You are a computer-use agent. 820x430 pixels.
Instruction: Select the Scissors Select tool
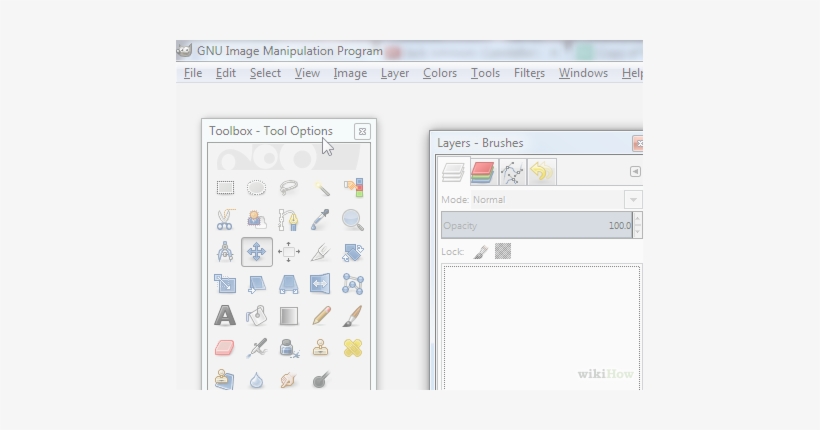[225, 220]
